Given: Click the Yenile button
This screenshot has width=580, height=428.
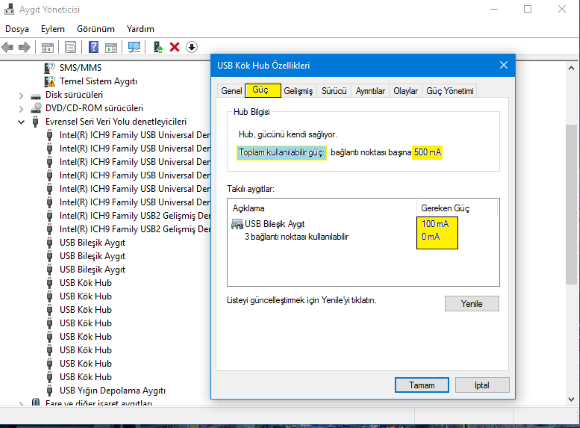Looking at the screenshot, I should [472, 304].
